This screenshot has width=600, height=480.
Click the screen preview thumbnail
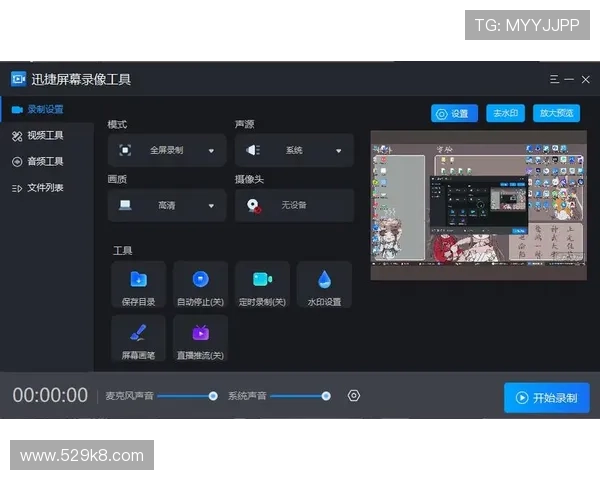click(x=478, y=205)
